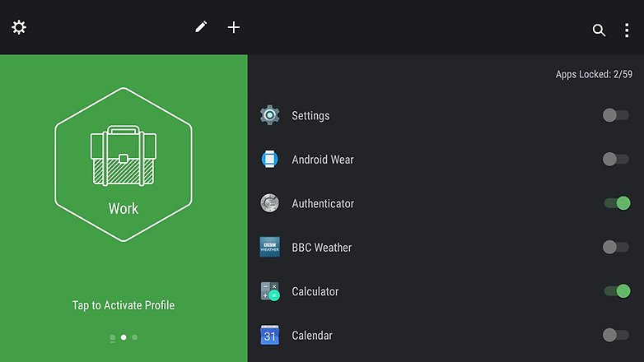Enable lock for BBC Weather
644x362 pixels.
(615, 247)
